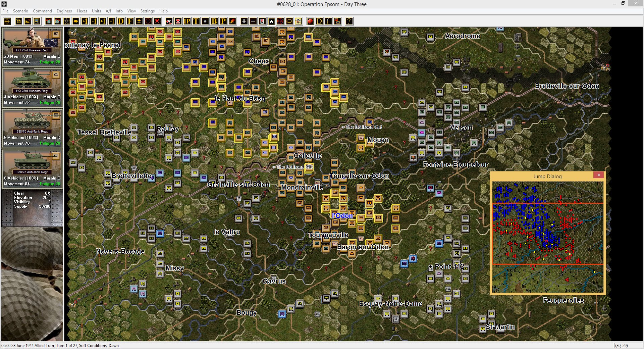
Task: Click the plus-minus toolbar icon
Action: (x=139, y=21)
